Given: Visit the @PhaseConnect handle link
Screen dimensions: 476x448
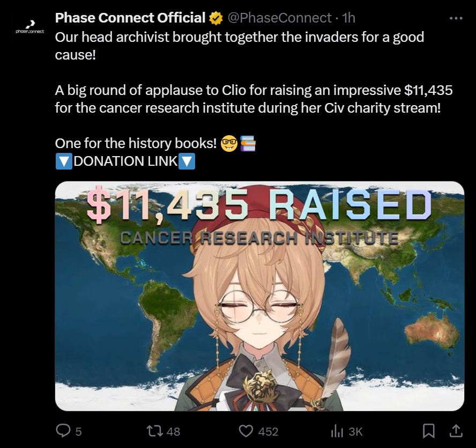Looking at the screenshot, I should click(x=279, y=18).
